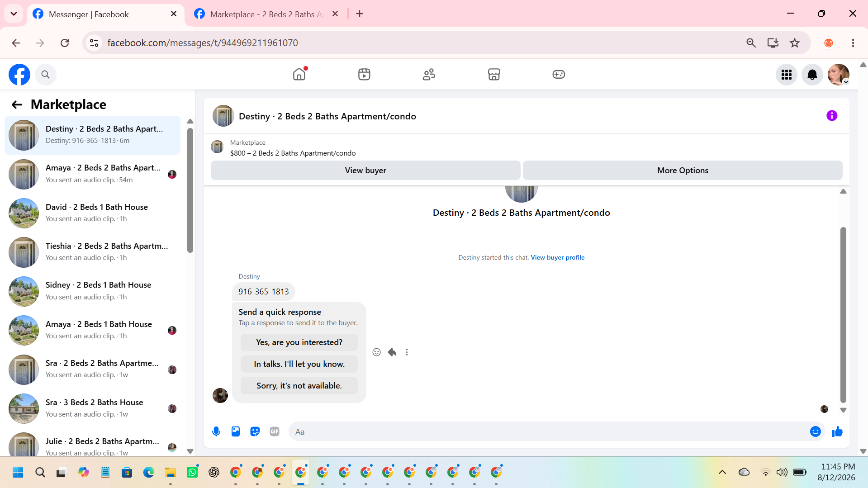Open conversation information (purple i icon)
The height and width of the screenshot is (488, 868).
[832, 116]
